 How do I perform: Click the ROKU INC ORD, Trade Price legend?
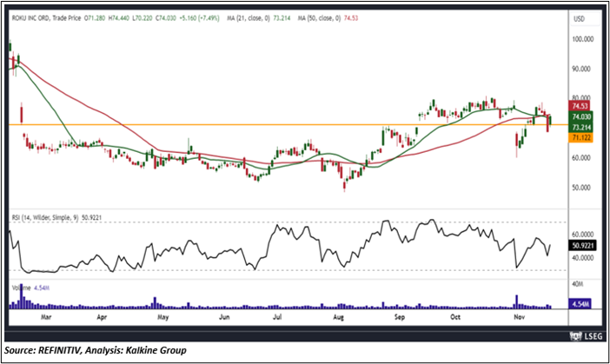46,18
